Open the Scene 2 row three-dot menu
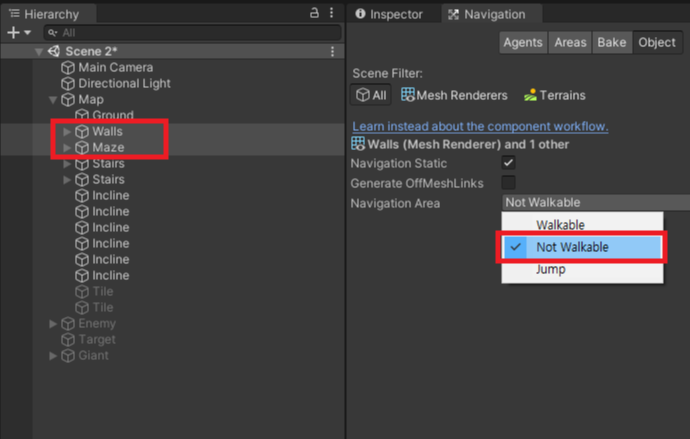This screenshot has height=439, width=690. coord(332,51)
